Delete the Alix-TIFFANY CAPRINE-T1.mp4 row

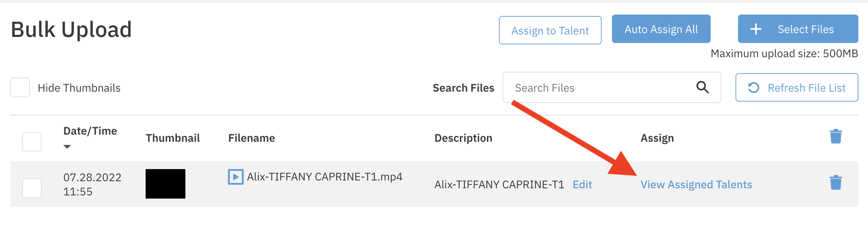(836, 183)
